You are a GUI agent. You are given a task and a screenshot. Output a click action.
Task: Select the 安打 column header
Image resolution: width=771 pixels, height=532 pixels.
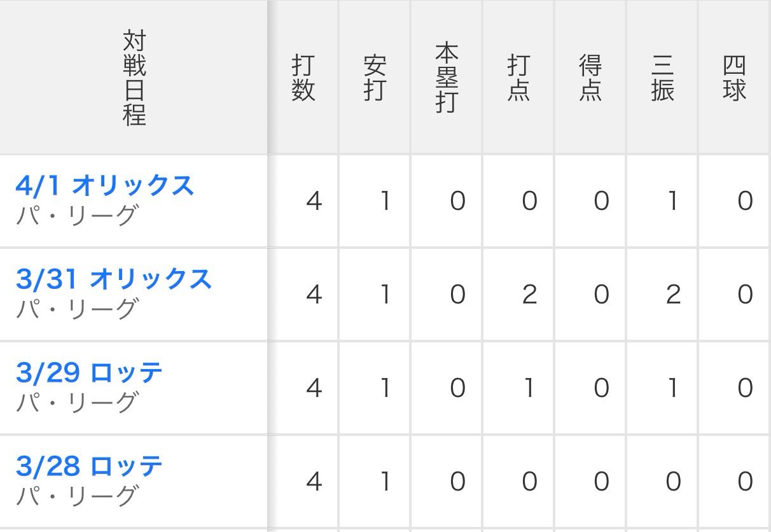tap(375, 78)
